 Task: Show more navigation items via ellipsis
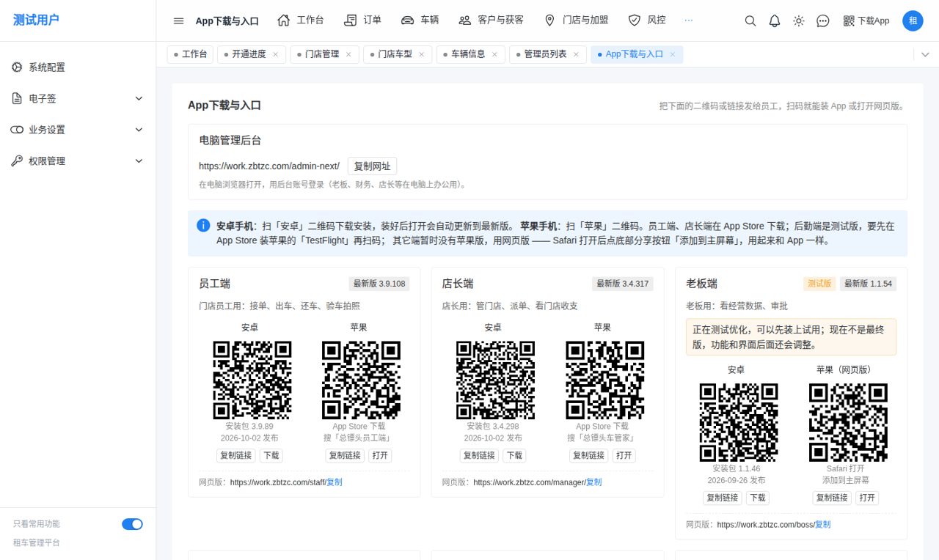(x=688, y=21)
